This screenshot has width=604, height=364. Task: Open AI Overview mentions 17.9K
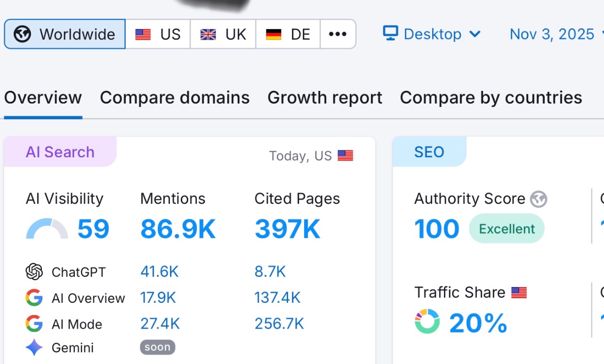158,298
